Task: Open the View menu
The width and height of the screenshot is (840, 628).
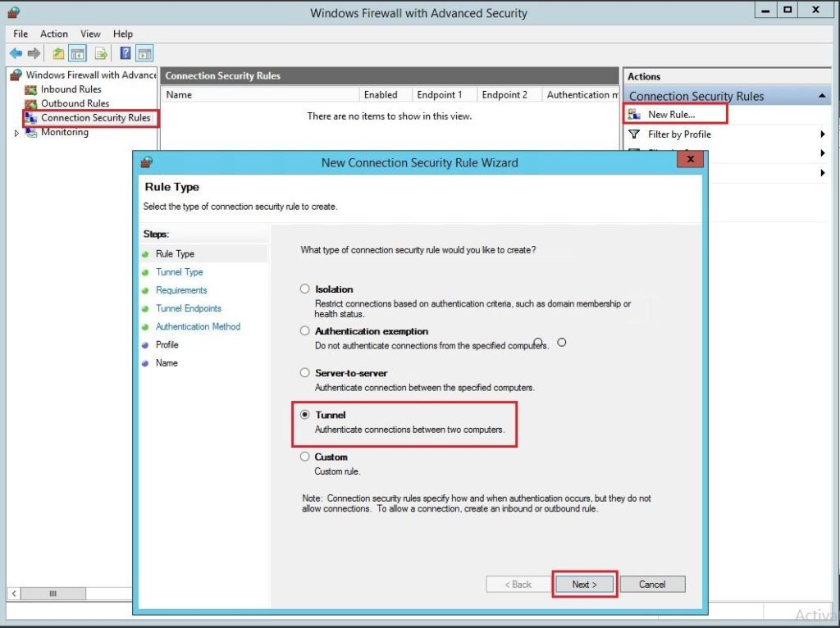Action: 90,34
